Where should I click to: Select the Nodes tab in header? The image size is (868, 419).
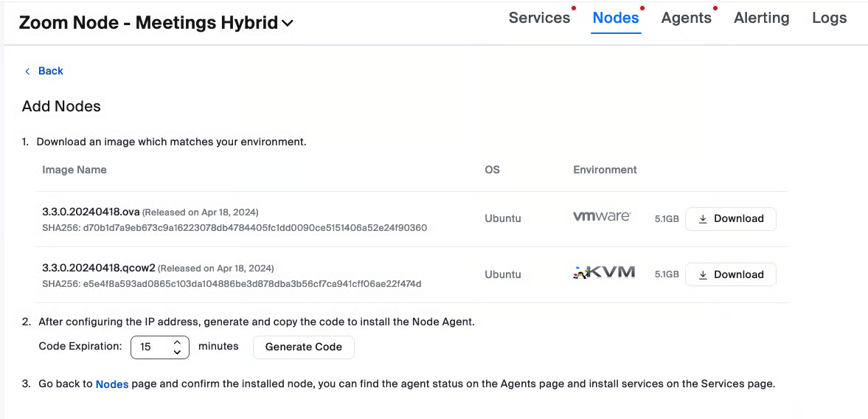(616, 18)
